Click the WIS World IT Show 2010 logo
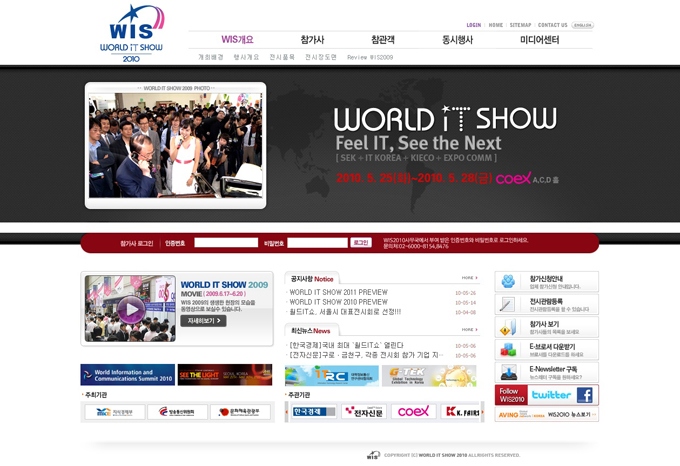Screen dimensions: 680x466 (132, 34)
